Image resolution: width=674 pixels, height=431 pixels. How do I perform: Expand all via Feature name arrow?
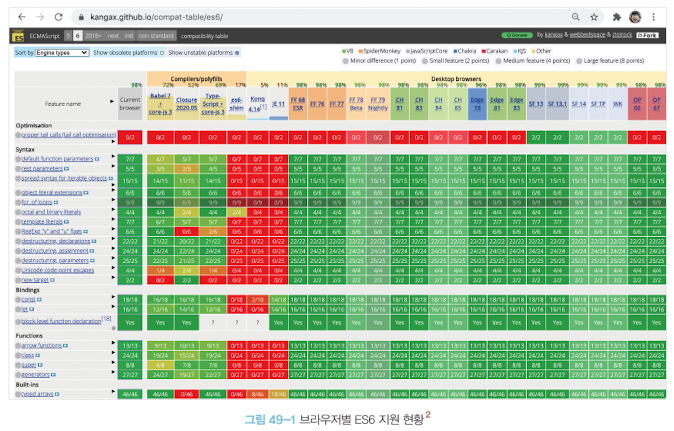[x=112, y=101]
